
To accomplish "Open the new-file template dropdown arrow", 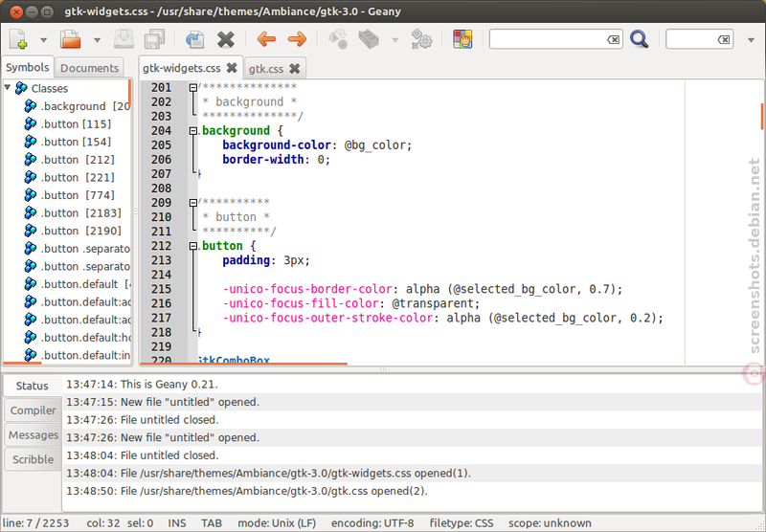I will click(x=43, y=40).
